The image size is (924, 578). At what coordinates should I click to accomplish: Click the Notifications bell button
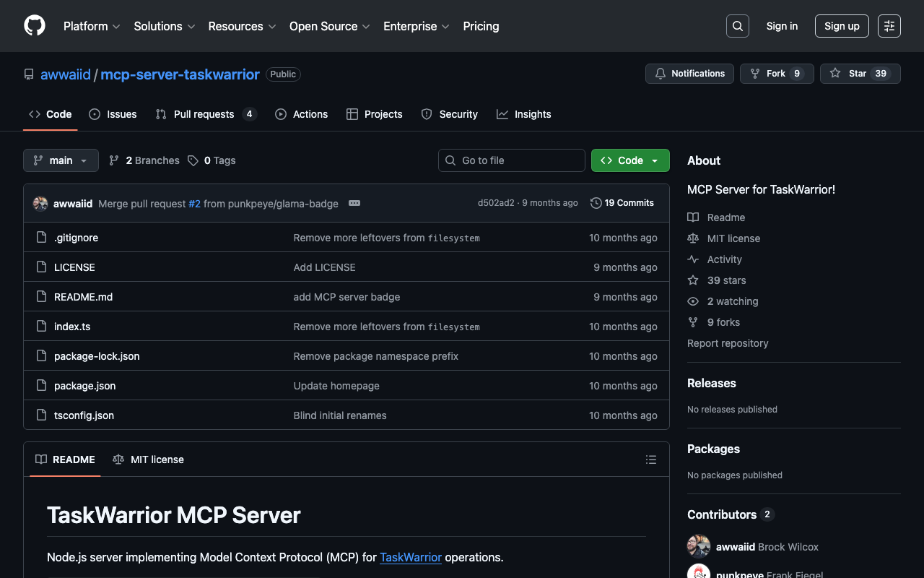click(689, 74)
